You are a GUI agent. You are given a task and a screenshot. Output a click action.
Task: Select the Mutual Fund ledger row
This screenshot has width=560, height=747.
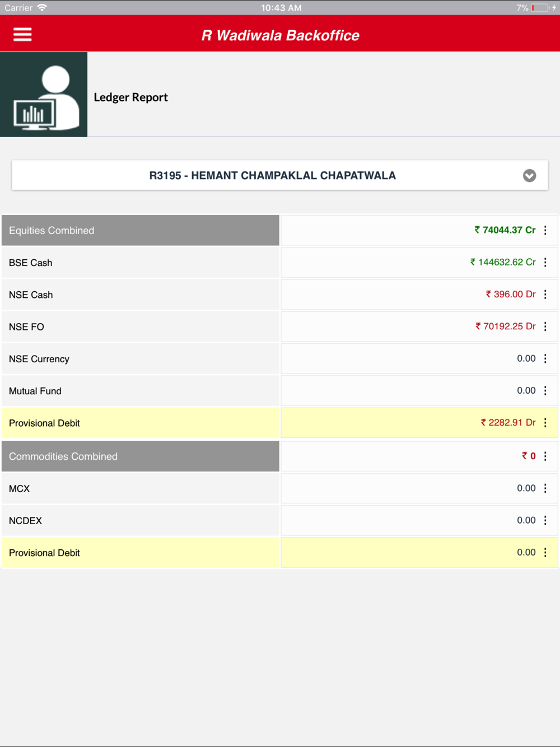(x=140, y=391)
